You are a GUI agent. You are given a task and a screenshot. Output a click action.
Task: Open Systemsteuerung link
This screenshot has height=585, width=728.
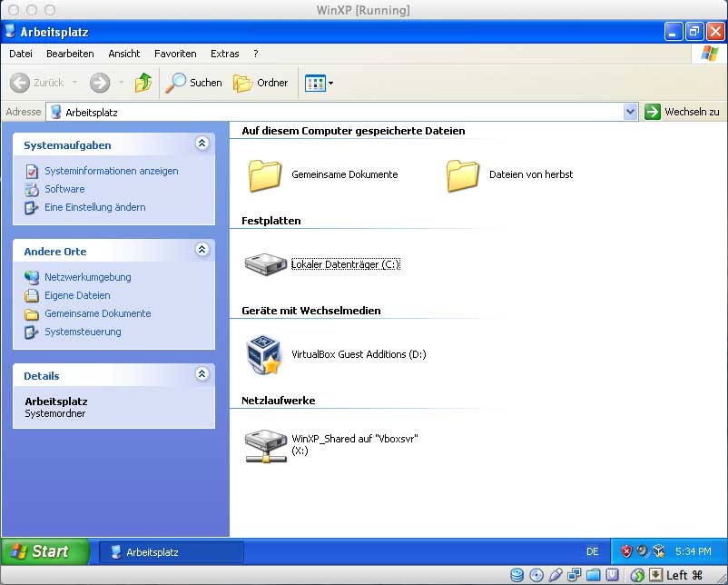(83, 332)
